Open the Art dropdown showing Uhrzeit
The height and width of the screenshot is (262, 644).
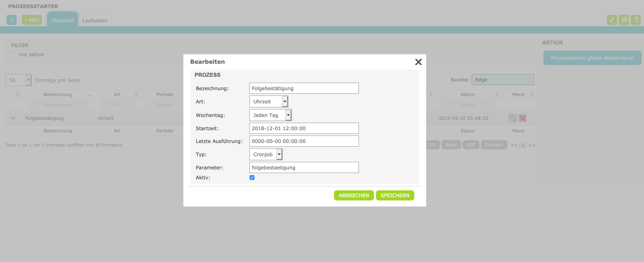(x=268, y=101)
